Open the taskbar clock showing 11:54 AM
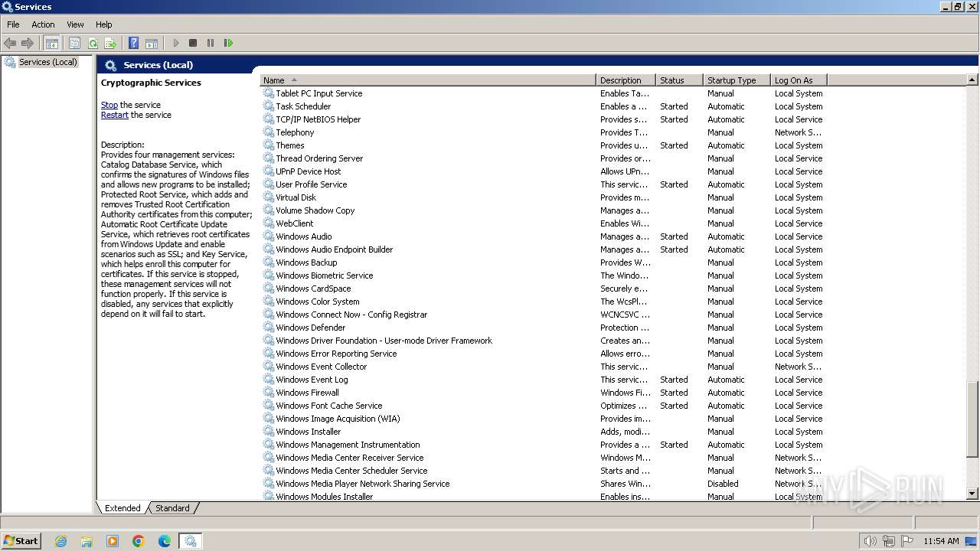980x551 pixels. point(941,541)
